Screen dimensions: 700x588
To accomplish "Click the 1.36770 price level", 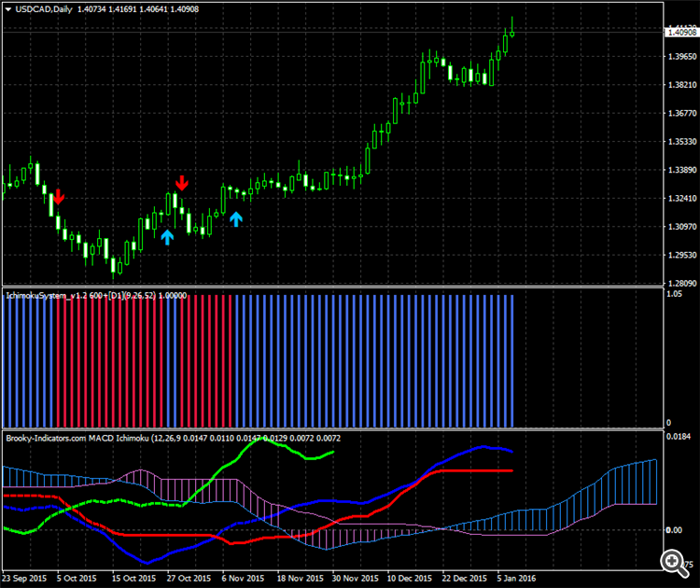I will tap(682, 114).
